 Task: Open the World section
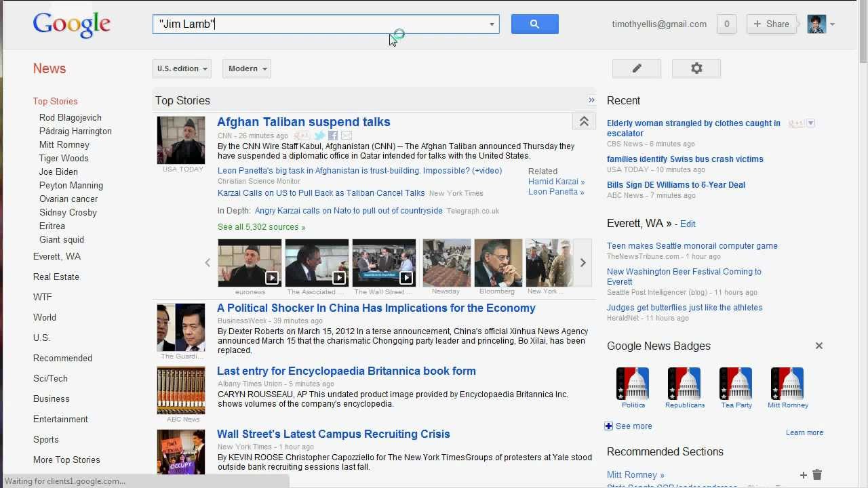point(45,317)
